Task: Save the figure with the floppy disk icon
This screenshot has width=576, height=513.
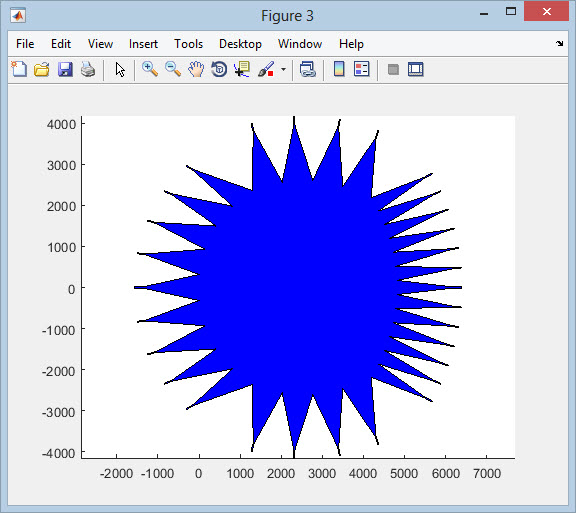Action: [x=65, y=69]
